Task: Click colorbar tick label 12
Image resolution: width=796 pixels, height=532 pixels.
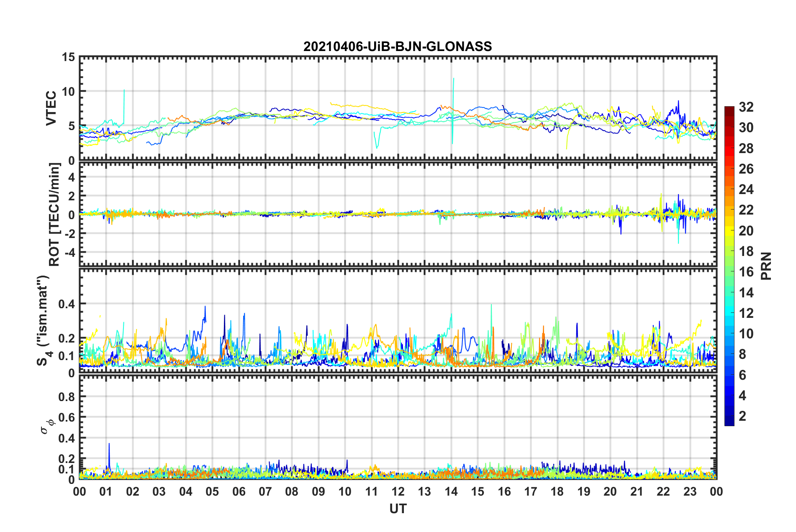Action: tap(746, 313)
